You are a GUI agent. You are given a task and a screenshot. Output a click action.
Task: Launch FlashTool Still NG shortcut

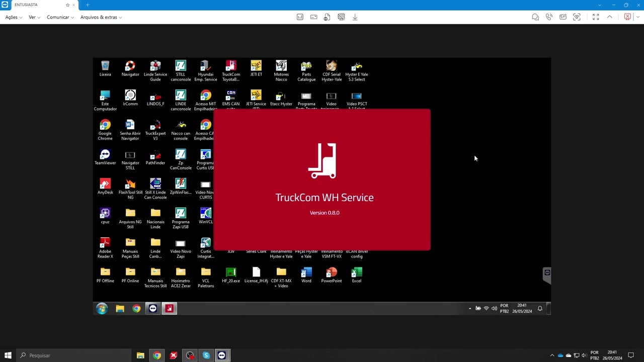click(130, 189)
